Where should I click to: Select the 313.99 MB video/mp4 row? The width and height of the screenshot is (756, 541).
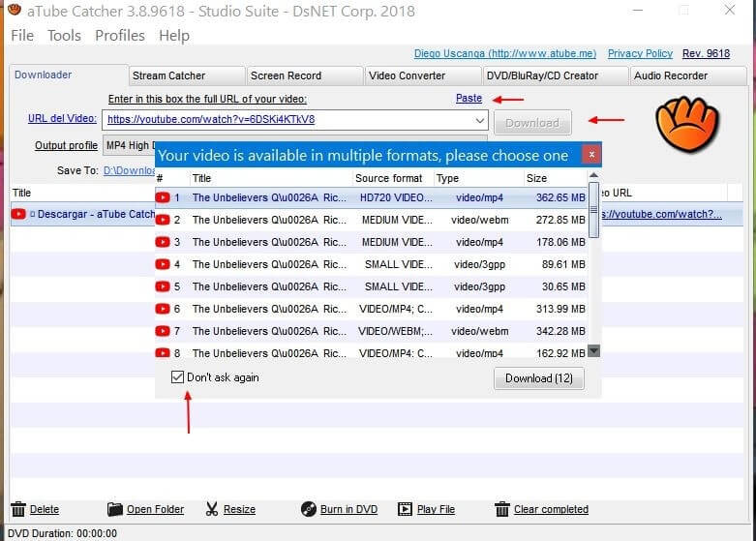pyautogui.click(x=372, y=309)
